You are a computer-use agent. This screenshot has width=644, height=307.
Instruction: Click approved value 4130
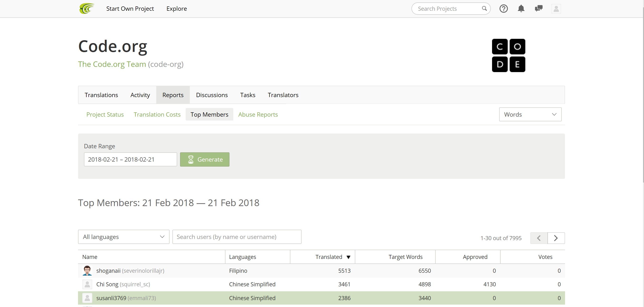pos(489,284)
